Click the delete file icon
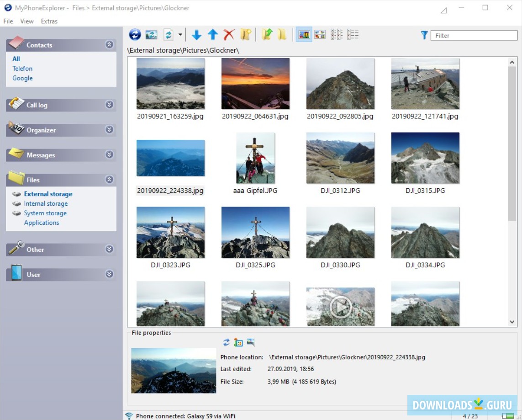 (x=228, y=34)
